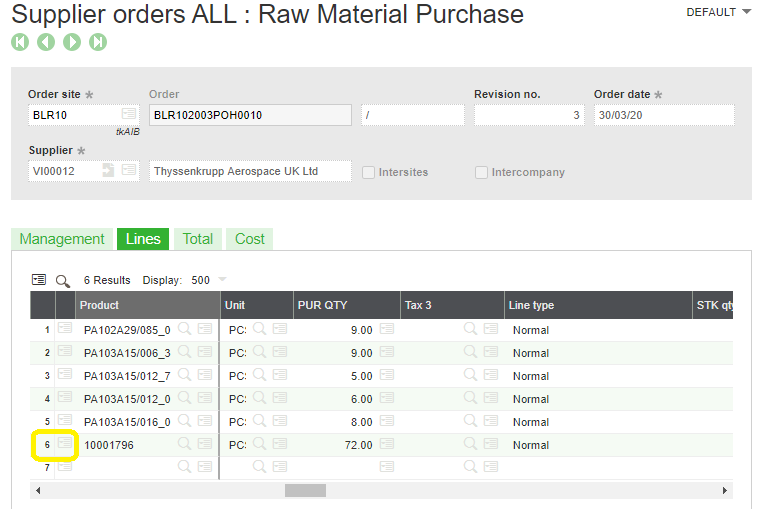Open the line 6 actions icon

(65, 444)
